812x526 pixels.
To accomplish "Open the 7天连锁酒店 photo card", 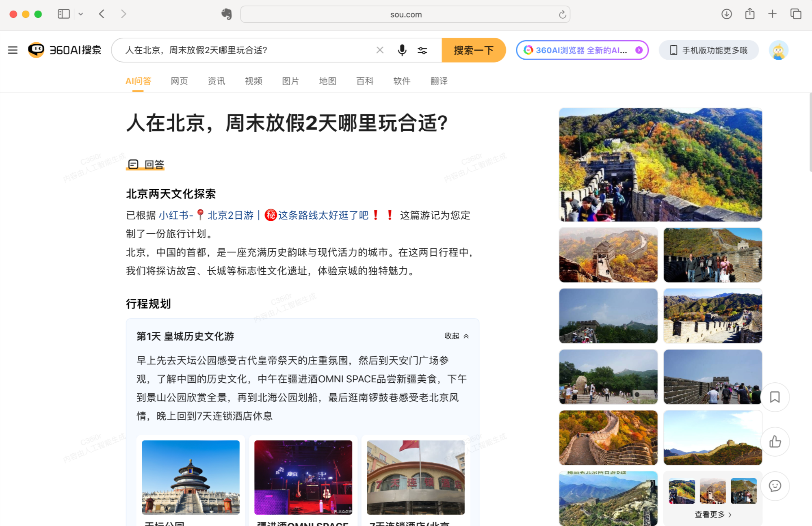I will point(416,477).
